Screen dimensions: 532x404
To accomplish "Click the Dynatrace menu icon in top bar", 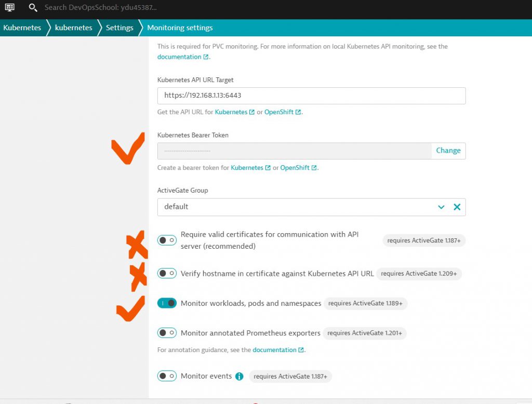I will tap(9, 8).
